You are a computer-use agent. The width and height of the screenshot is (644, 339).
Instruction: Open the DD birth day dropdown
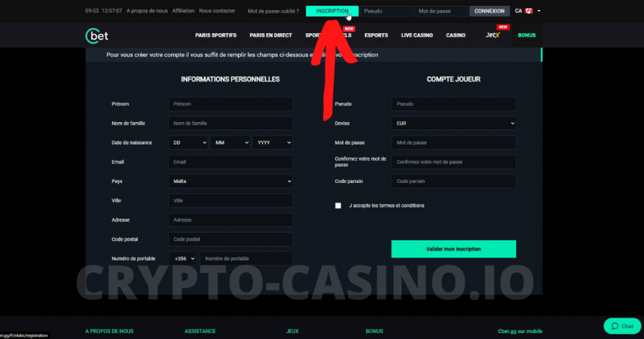(188, 143)
